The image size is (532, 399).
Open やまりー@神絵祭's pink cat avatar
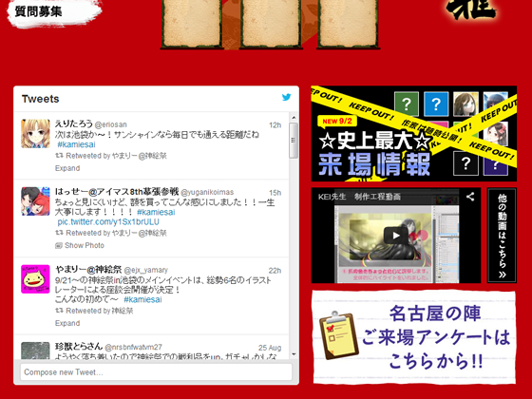click(x=35, y=279)
